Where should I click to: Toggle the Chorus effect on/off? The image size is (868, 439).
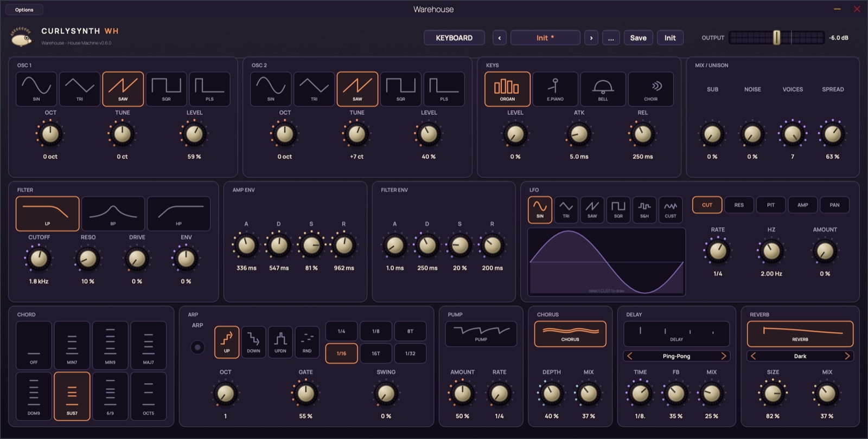pos(570,334)
